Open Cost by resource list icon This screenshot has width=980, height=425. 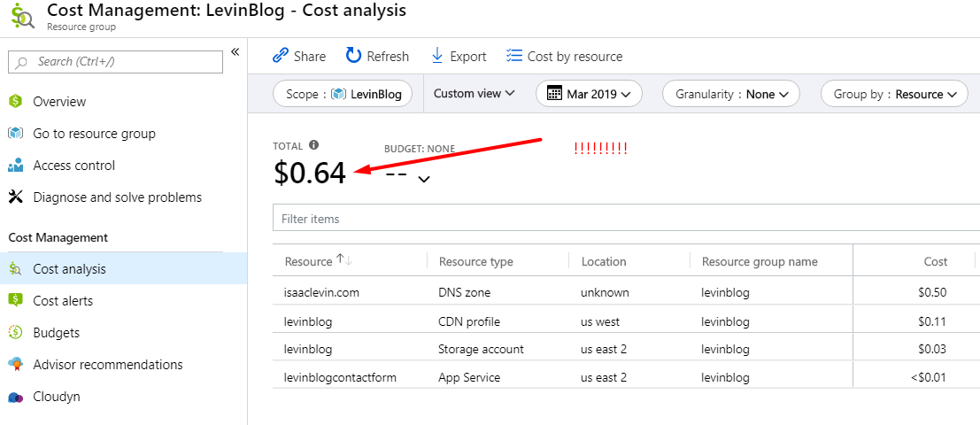click(513, 56)
